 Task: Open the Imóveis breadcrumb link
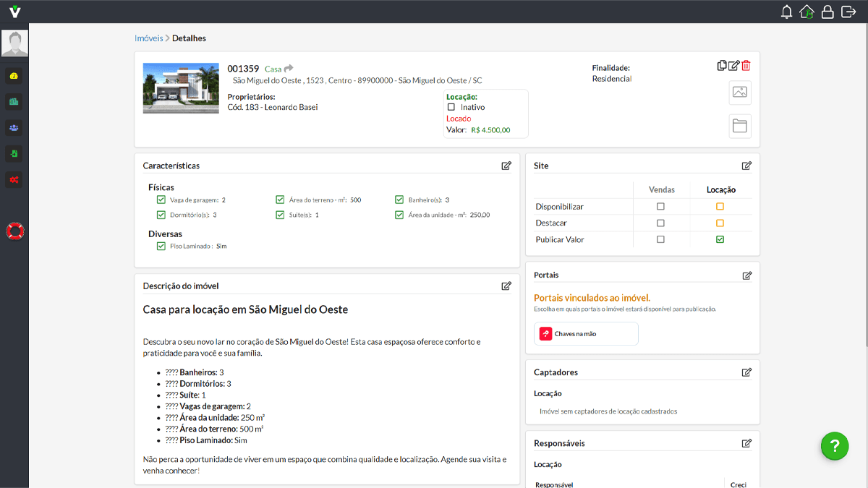tap(148, 38)
